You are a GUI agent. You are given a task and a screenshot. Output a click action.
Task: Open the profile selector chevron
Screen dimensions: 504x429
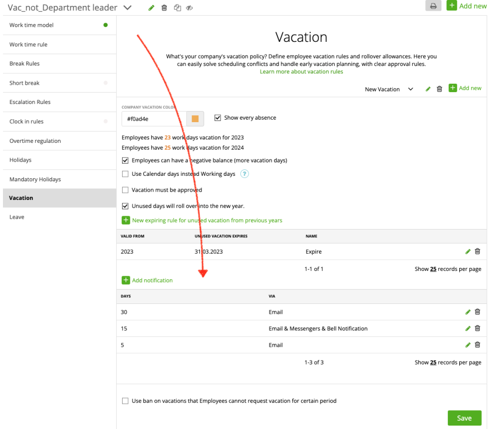click(127, 8)
